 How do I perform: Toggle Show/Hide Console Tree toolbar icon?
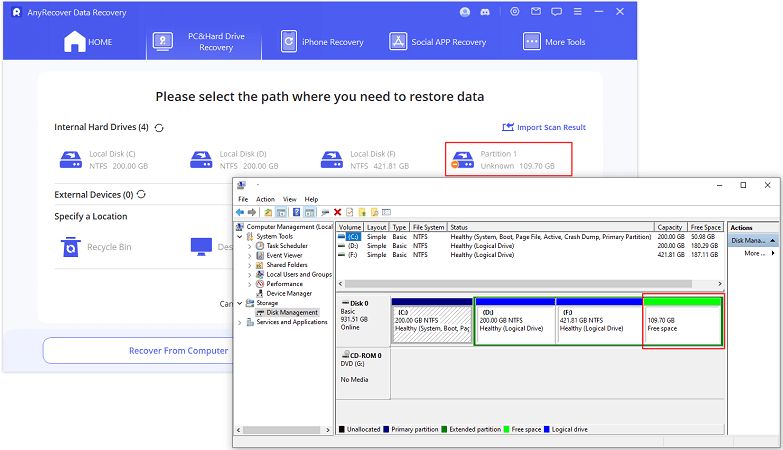(x=281, y=212)
